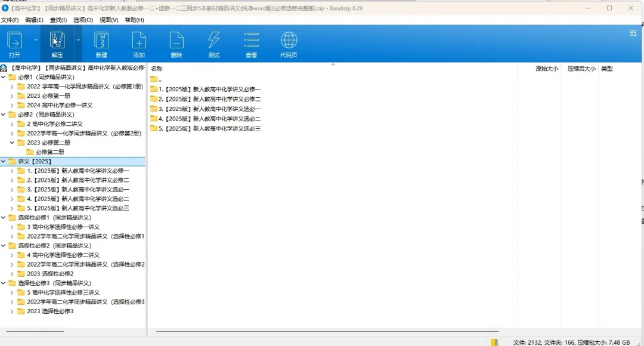Expand the 2023 必修第一册 tree node
Image resolution: width=644 pixels, height=346 pixels.
pyautogui.click(x=12, y=95)
